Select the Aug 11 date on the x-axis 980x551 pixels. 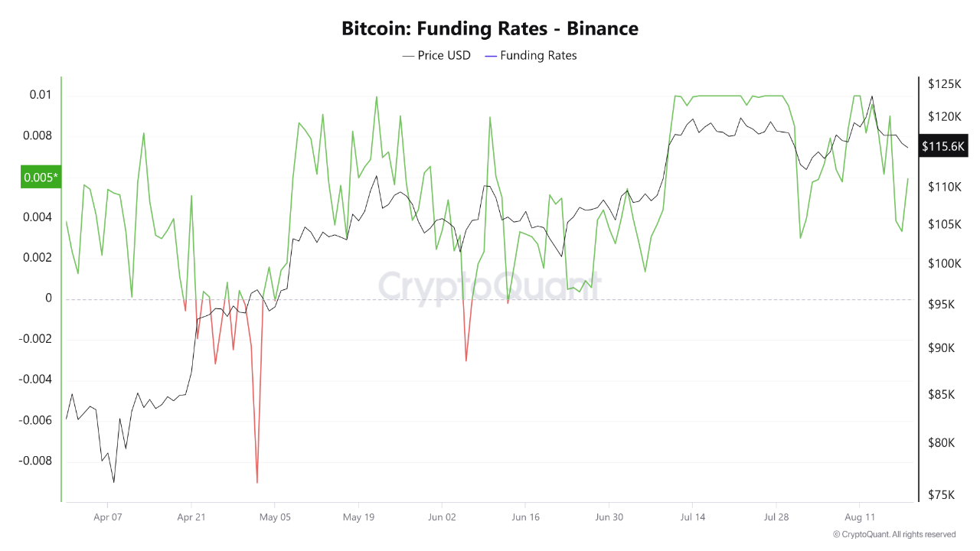click(859, 517)
